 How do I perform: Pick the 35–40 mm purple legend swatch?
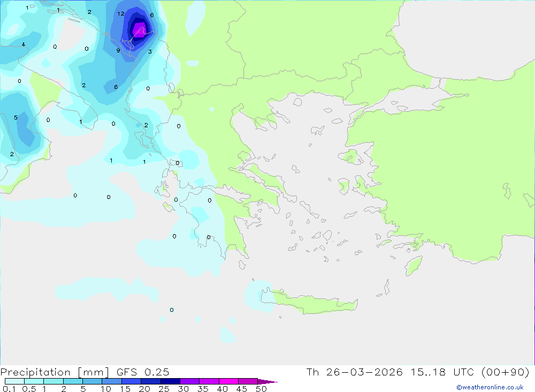coord(209,381)
